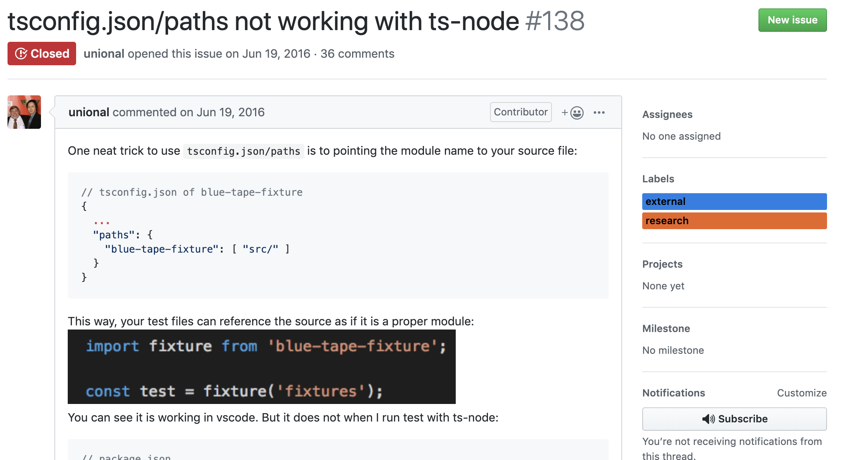Click the Assignees sidebar heading
The height and width of the screenshot is (460, 868).
click(x=667, y=115)
